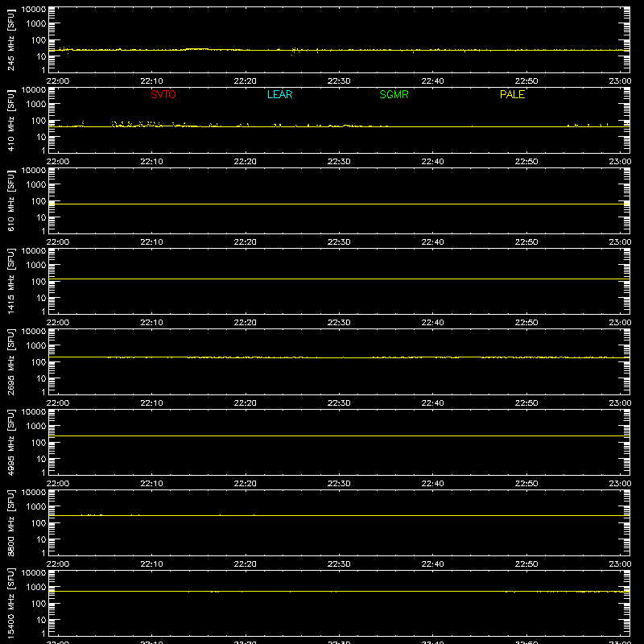Viewport: 644px width, 644px height.
Task: Select the 1415 MHz [SFU] axis title
Action: pos(11,281)
